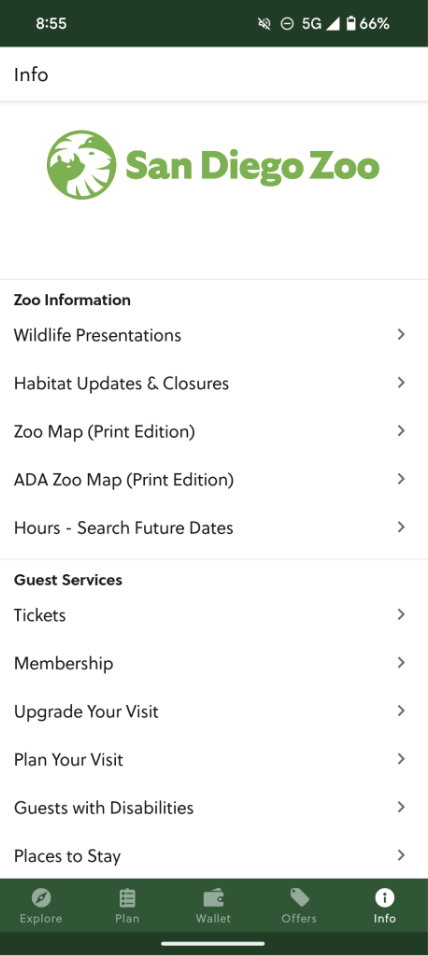Click chevron for Hours - Search Future Dates

(401, 527)
